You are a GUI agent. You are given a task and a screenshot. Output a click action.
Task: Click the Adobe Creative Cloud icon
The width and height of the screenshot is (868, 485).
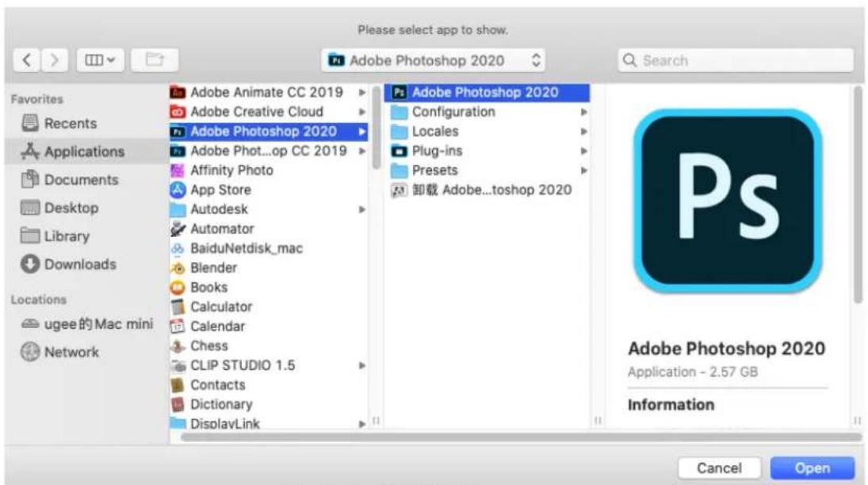tap(178, 112)
